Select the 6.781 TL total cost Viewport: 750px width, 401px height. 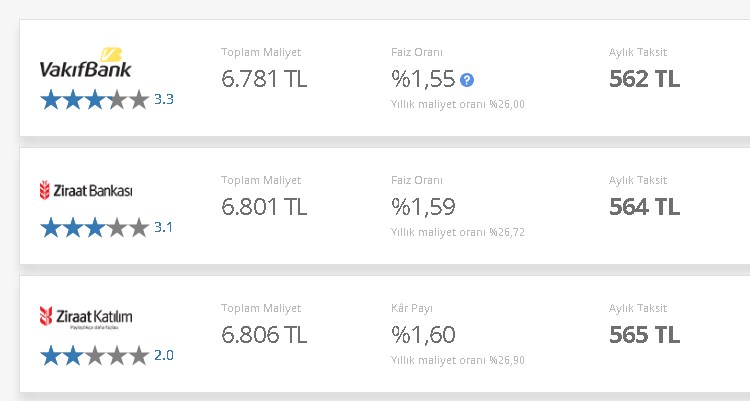click(x=264, y=79)
